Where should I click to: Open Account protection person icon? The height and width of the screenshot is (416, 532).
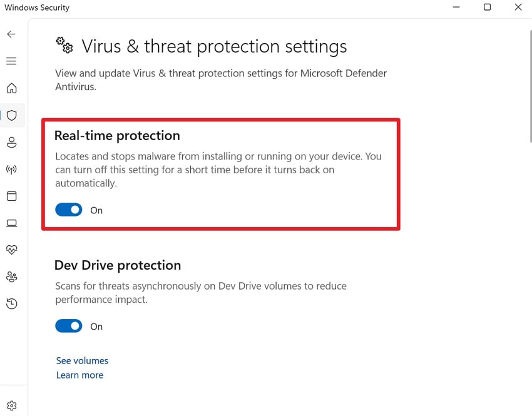coord(11,143)
